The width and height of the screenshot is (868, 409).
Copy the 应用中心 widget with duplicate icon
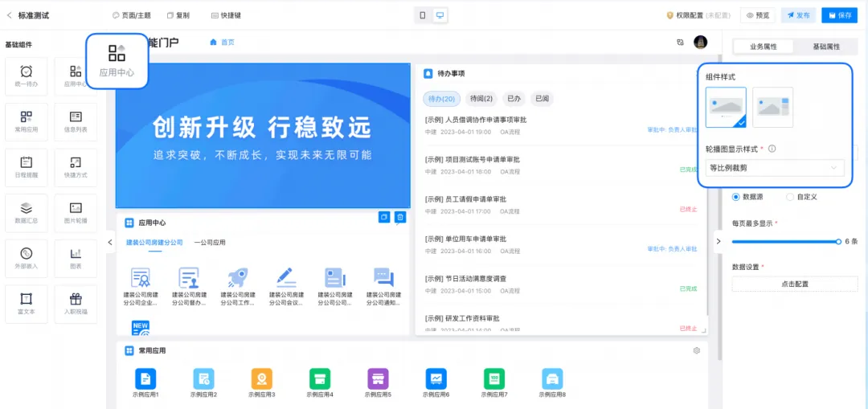384,217
